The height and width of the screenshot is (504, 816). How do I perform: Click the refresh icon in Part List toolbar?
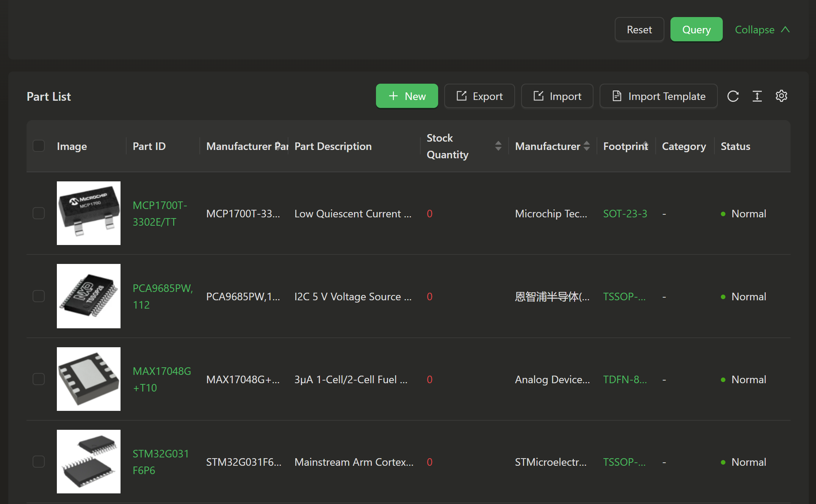click(733, 96)
